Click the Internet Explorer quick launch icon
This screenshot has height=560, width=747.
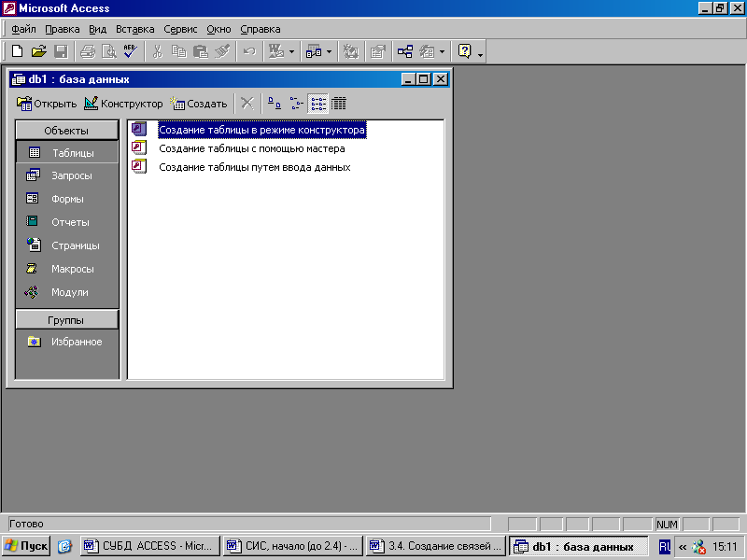point(64,546)
